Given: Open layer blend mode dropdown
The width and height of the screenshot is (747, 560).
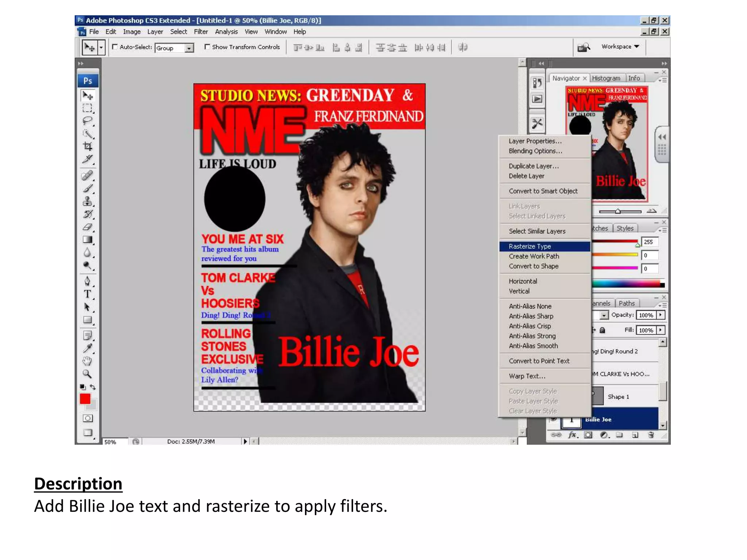Looking at the screenshot, I should (604, 315).
